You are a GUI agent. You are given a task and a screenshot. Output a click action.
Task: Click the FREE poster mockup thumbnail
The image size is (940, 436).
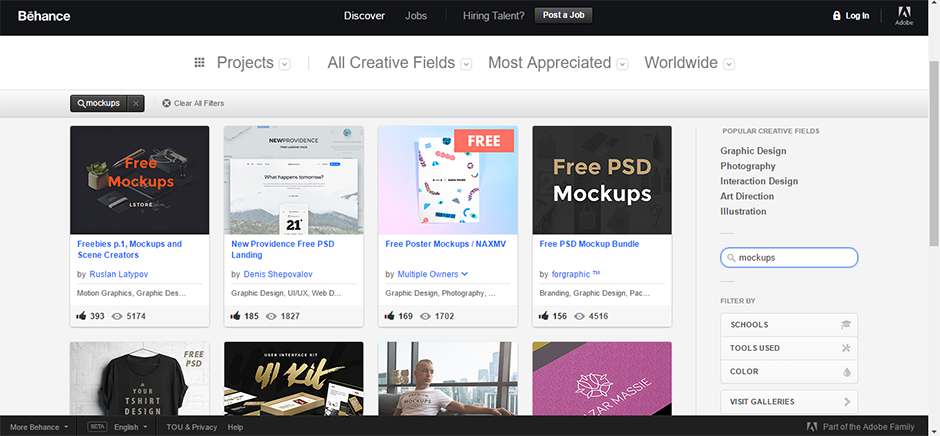coord(448,180)
